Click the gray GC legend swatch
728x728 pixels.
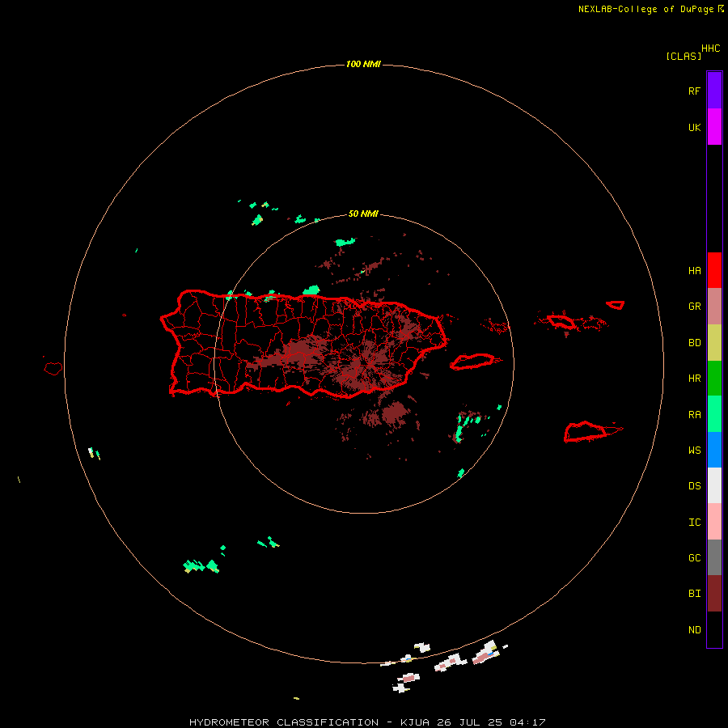point(714,557)
